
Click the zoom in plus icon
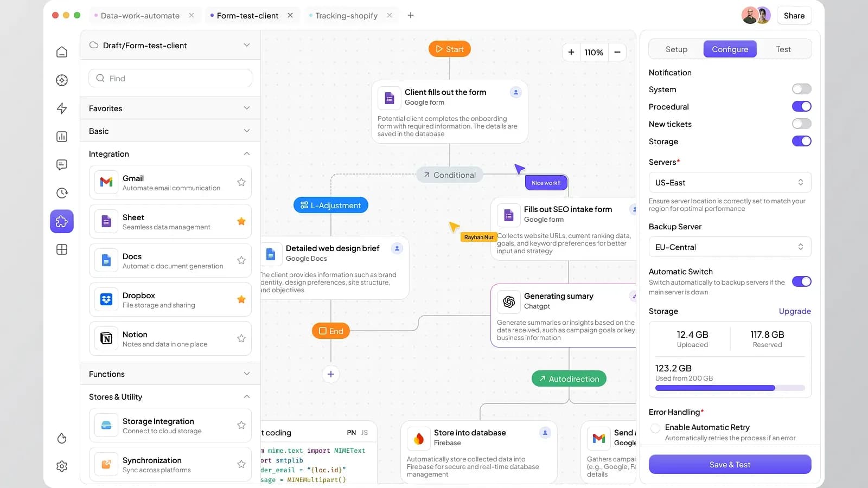(x=571, y=52)
